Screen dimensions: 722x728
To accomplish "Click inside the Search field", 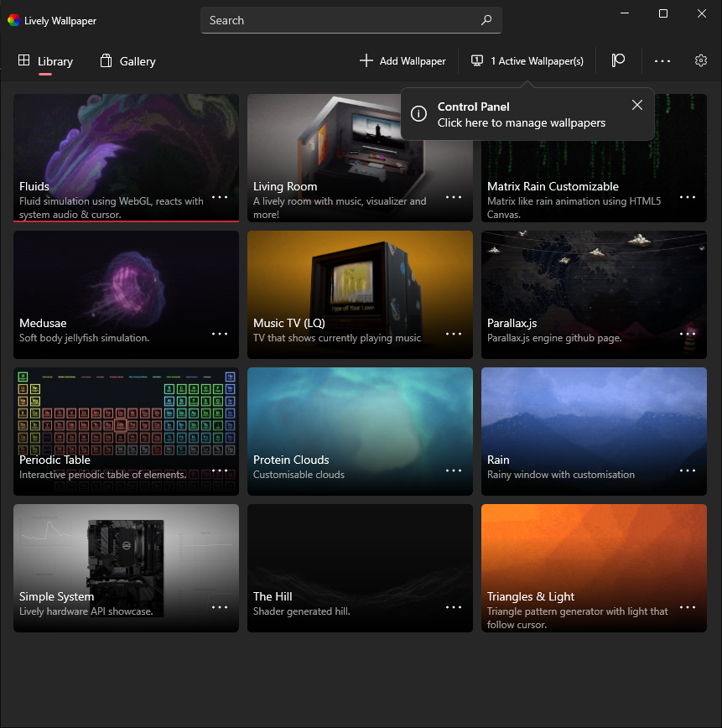I will (351, 20).
